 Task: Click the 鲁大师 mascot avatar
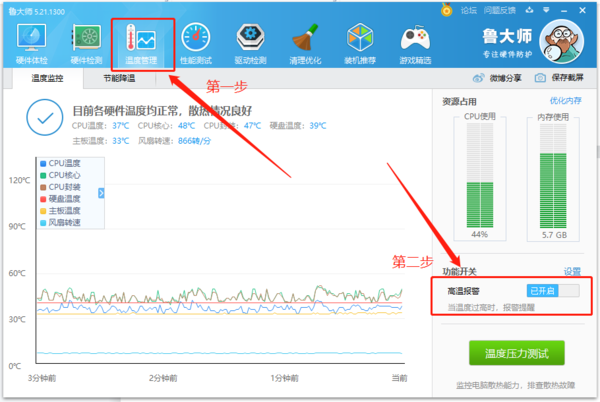click(x=562, y=41)
